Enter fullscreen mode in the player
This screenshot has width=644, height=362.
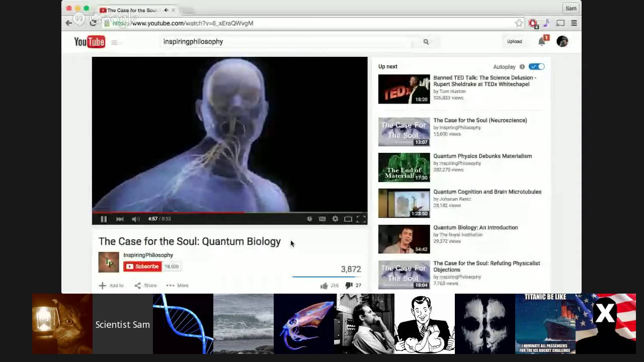pyautogui.click(x=361, y=219)
